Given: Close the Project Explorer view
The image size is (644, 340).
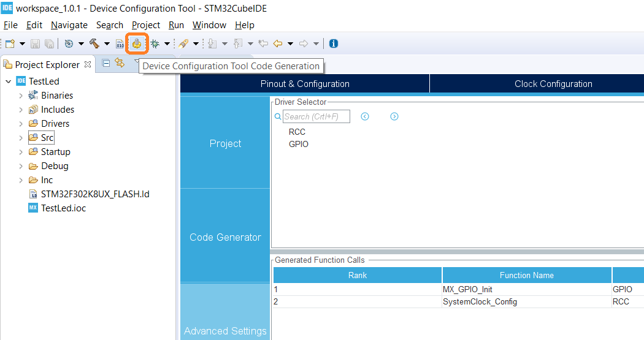Looking at the screenshot, I should tap(88, 64).
